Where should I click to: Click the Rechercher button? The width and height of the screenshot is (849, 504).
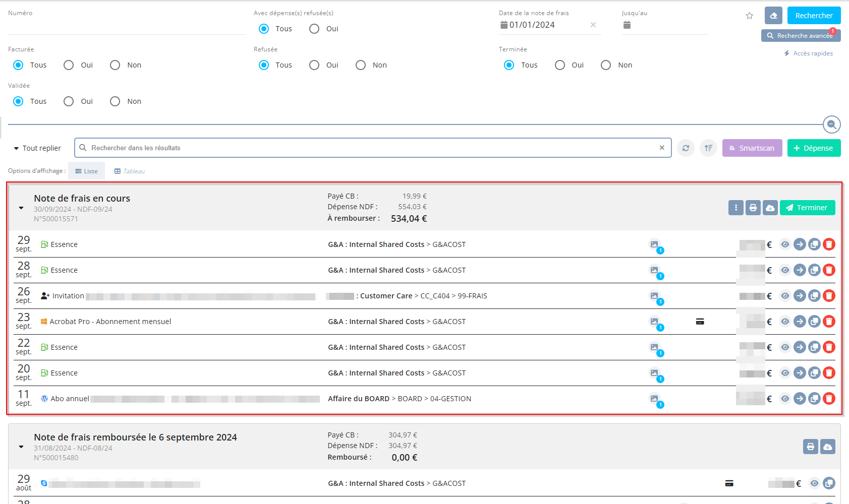[x=814, y=16]
